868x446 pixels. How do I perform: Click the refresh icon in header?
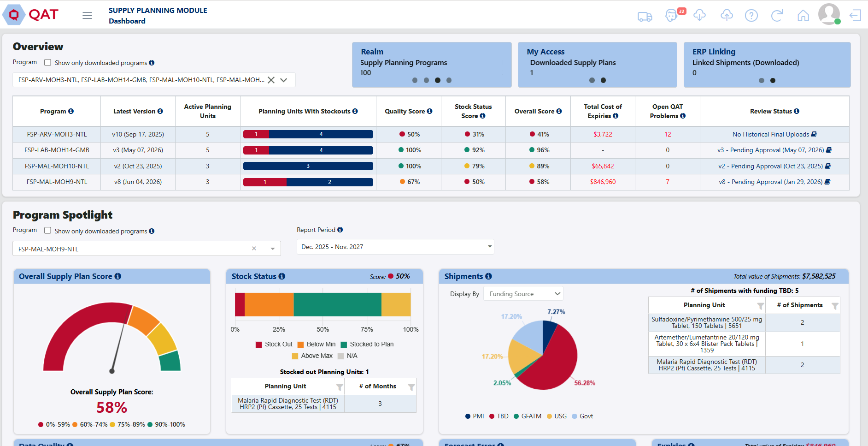[x=777, y=16]
